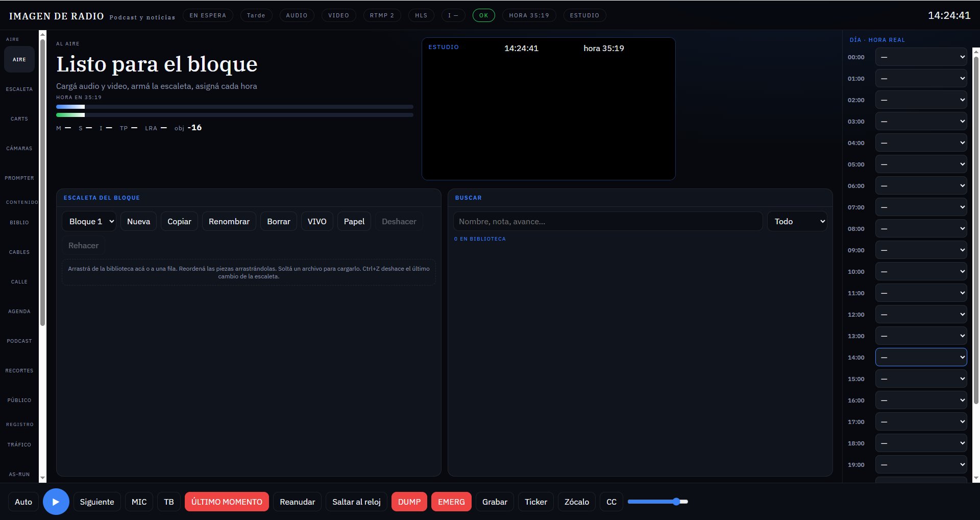The image size is (980, 520).
Task: Select the AIRE sidebar tab
Action: click(19, 59)
